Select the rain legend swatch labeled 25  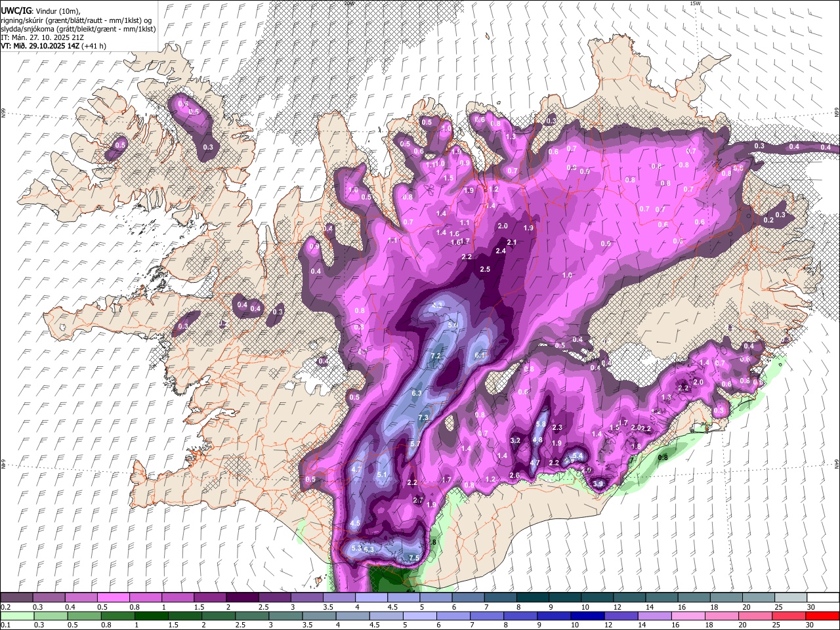[x=788, y=616]
